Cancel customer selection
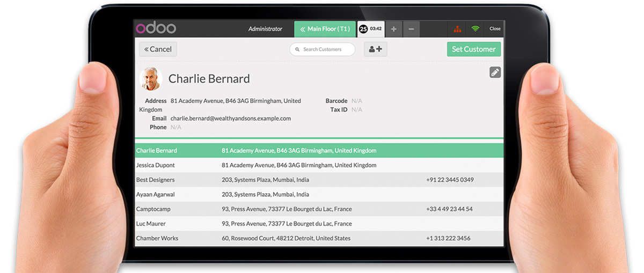Viewport: 644px width, 273px height. (x=158, y=49)
